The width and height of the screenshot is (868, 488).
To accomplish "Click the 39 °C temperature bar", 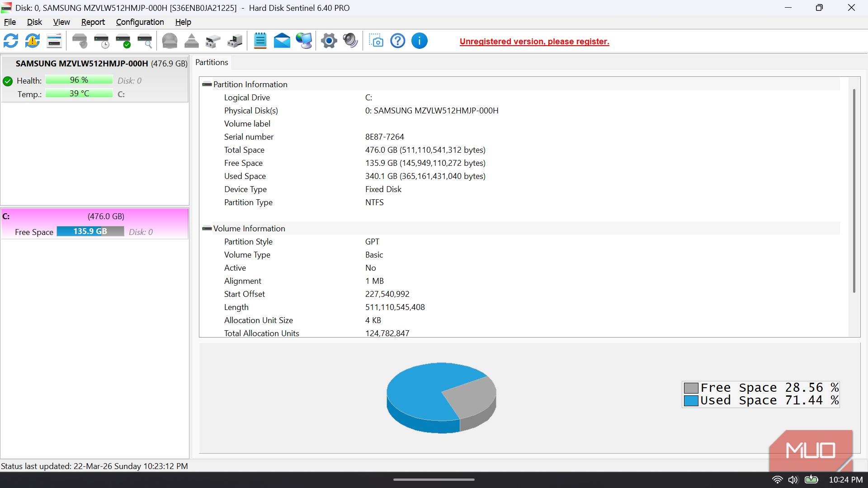I will point(79,94).
